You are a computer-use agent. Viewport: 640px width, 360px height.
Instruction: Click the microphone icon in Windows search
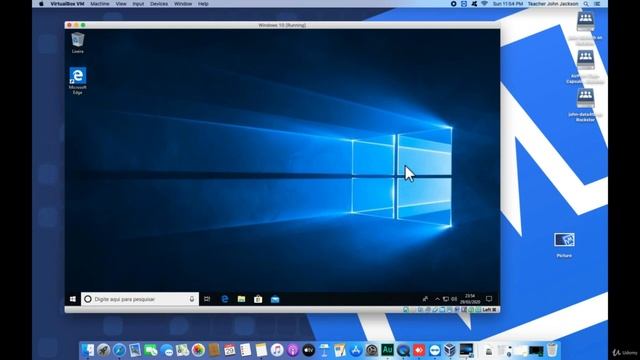coord(192,299)
